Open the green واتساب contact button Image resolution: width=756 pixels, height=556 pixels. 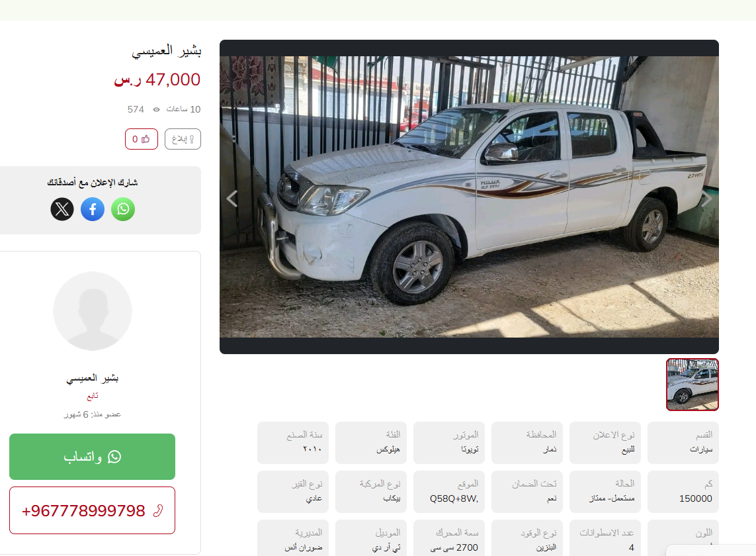(92, 457)
